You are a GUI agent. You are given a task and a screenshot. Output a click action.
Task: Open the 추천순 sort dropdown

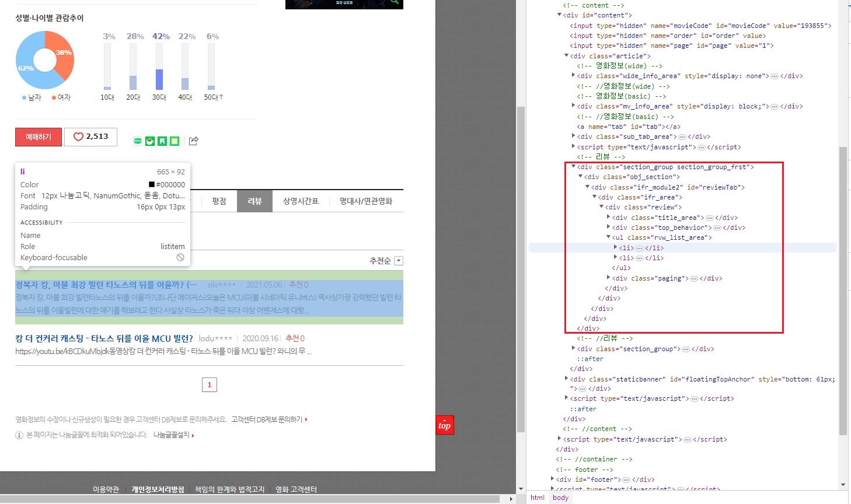(399, 261)
